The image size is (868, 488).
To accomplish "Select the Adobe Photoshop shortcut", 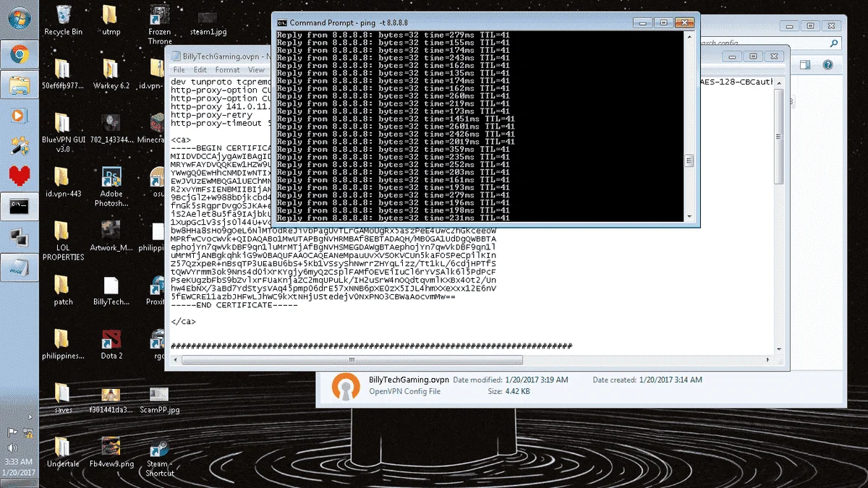I will tap(111, 186).
